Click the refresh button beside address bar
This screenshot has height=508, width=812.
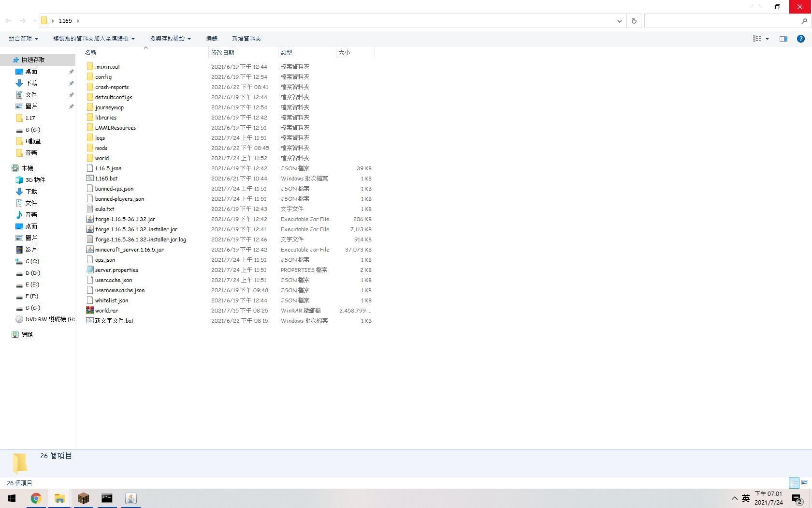pyautogui.click(x=634, y=21)
